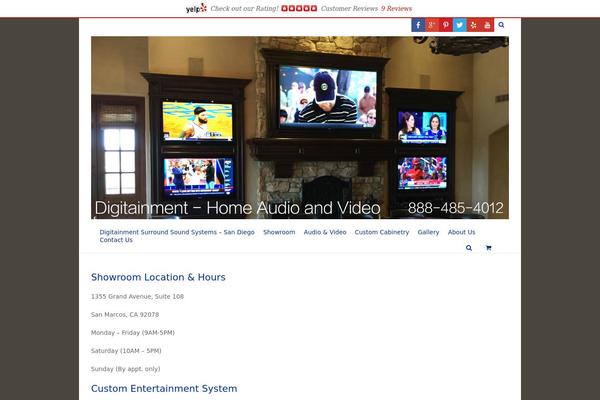Image resolution: width=600 pixels, height=400 pixels.
Task: Open the Gallery menu item
Action: pos(428,232)
